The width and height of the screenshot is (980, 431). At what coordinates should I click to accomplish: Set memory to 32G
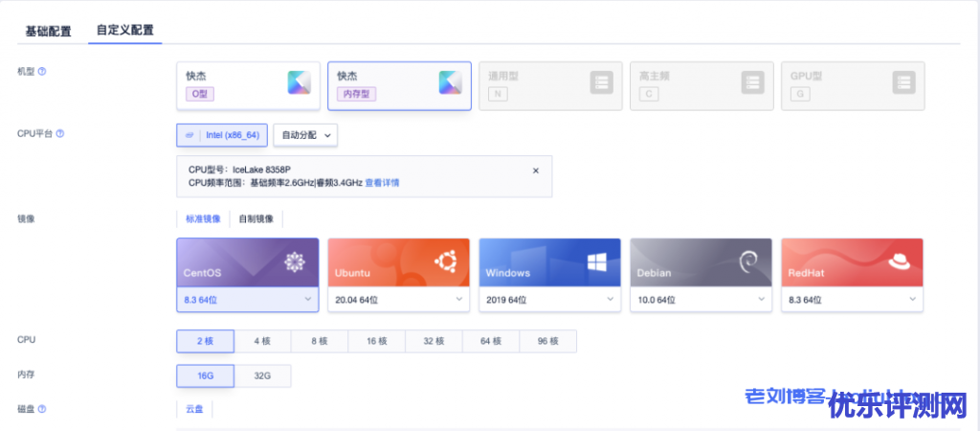point(262,376)
